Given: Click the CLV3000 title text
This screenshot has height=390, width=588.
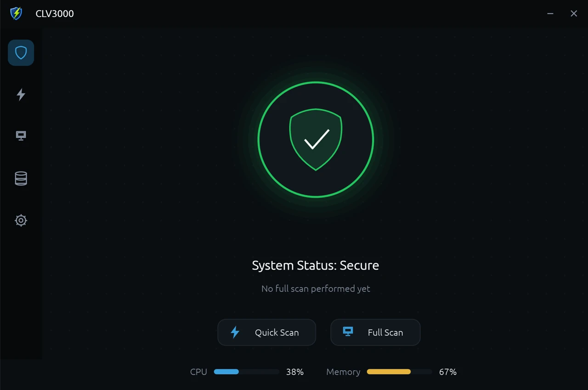Looking at the screenshot, I should 55,14.
